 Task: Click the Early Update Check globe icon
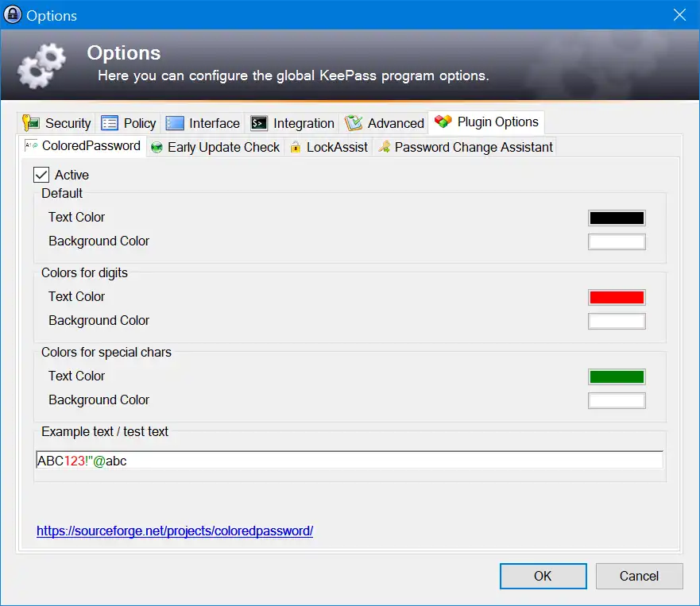(157, 147)
